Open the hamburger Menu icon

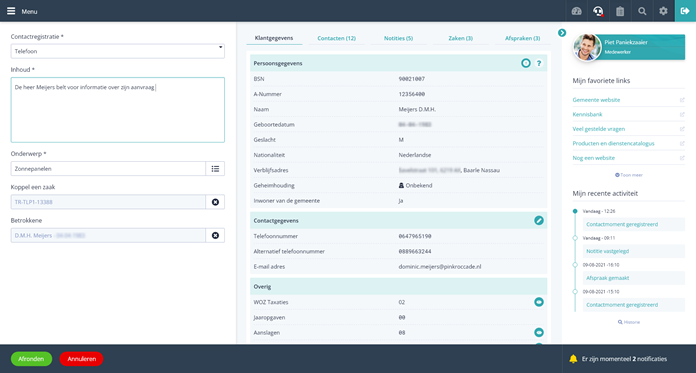tap(11, 11)
